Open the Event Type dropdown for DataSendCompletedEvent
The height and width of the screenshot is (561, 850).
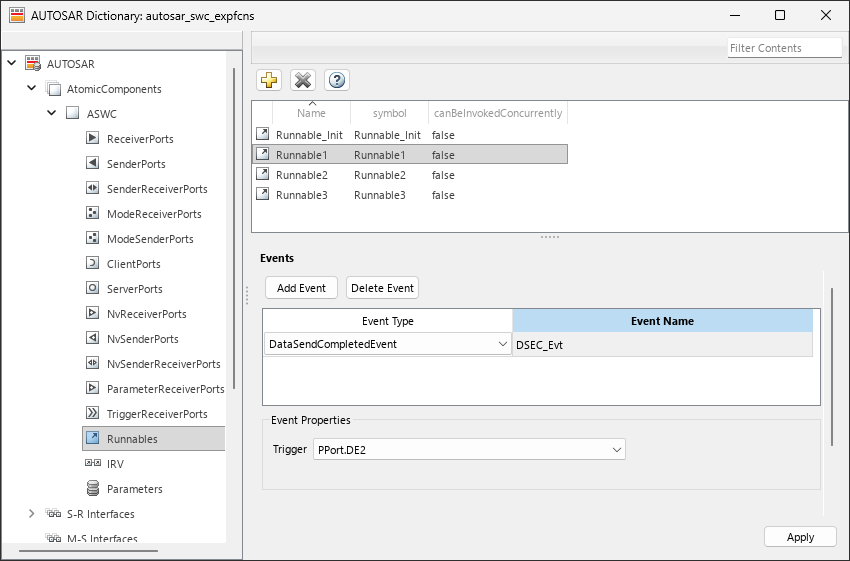click(x=503, y=344)
